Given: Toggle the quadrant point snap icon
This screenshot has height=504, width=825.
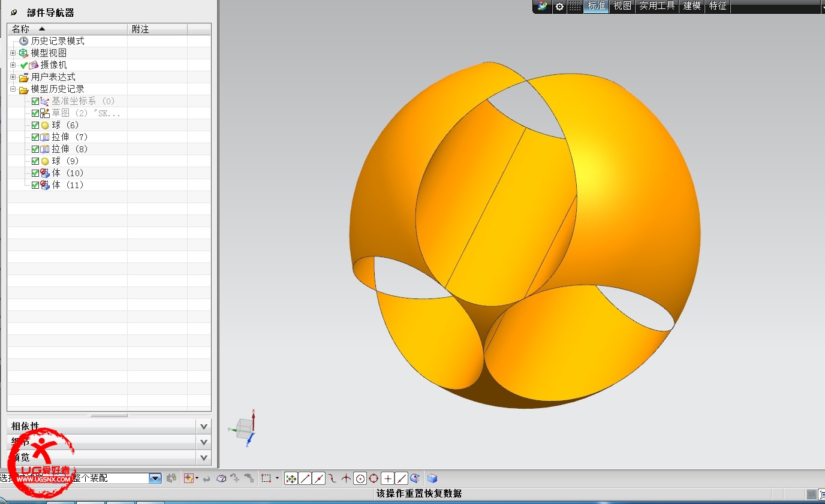Looking at the screenshot, I should click(x=374, y=478).
